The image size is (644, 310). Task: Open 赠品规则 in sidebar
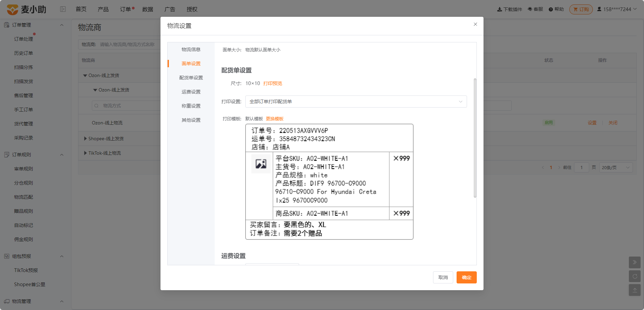[24, 211]
